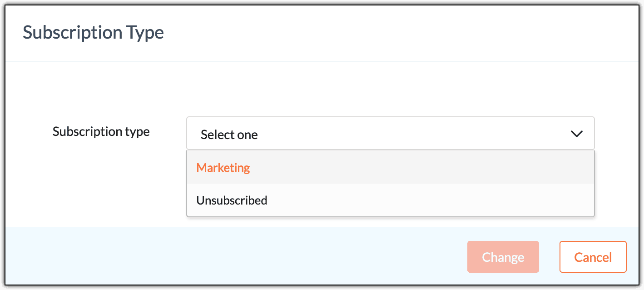Viewport: 644px width, 290px height.
Task: Click the white header bar beside the title
Action: tap(386, 33)
